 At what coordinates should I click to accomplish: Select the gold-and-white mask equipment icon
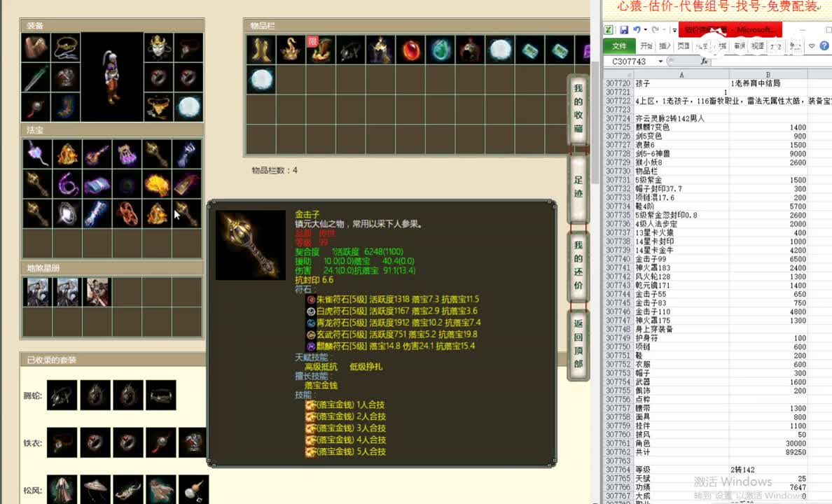coord(158,47)
